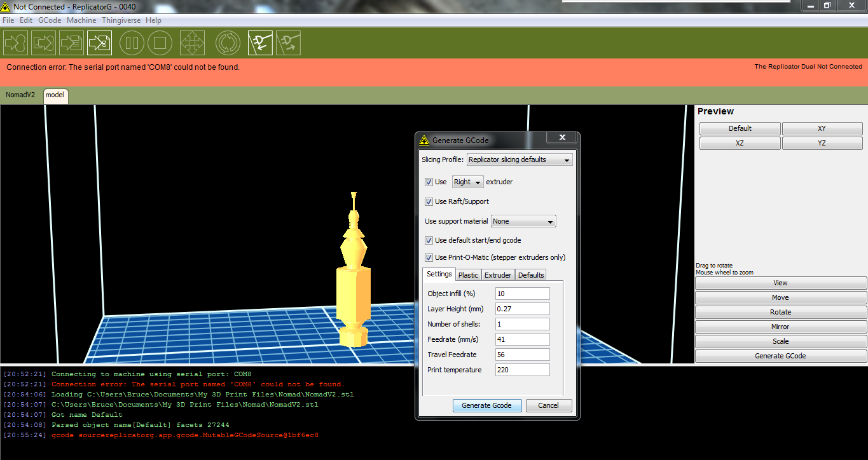Click the Disconnect machine plug icon

point(288,43)
